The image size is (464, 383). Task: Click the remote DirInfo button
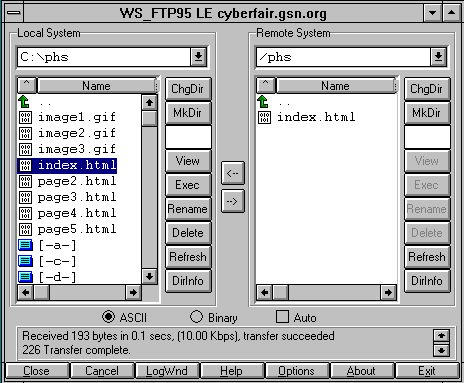click(427, 281)
